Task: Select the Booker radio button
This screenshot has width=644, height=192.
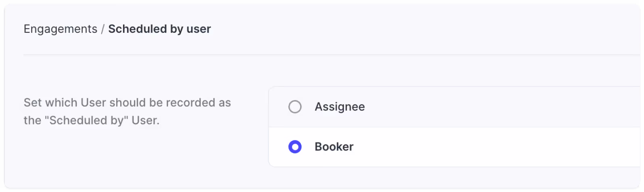Action: (295, 147)
